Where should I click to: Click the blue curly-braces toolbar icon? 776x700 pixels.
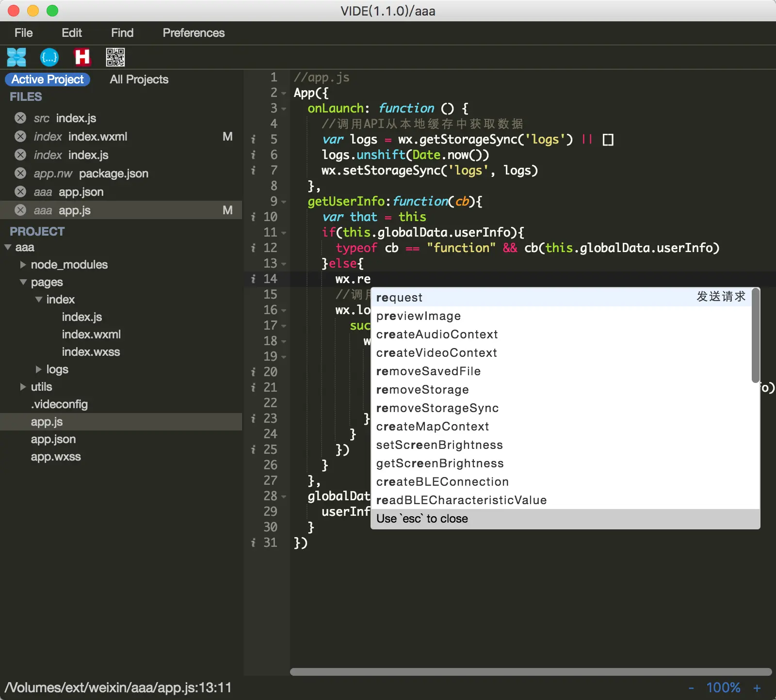pyautogui.click(x=49, y=57)
